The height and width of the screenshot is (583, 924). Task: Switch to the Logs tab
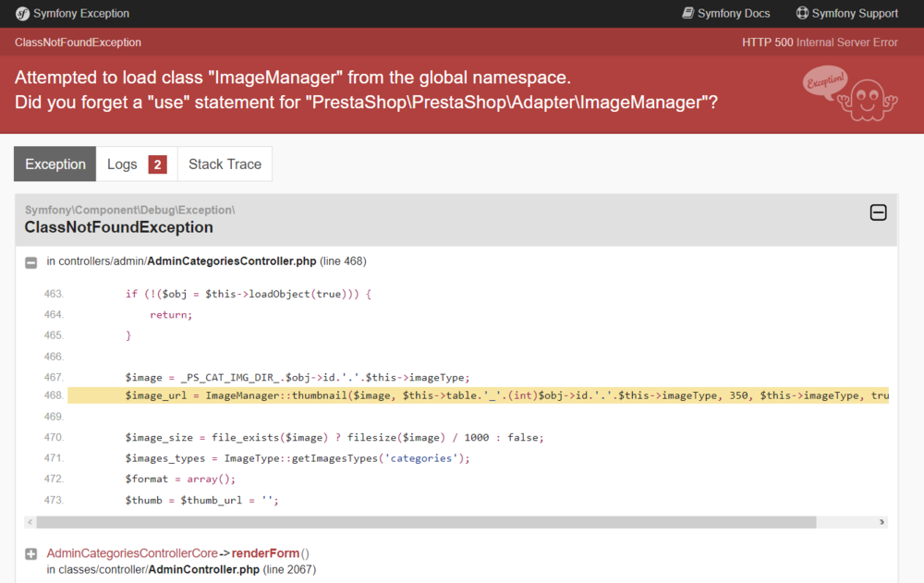[x=137, y=164]
